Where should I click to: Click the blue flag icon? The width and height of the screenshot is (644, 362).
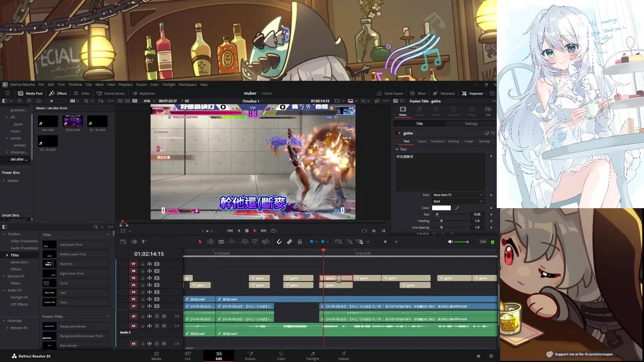[311, 242]
